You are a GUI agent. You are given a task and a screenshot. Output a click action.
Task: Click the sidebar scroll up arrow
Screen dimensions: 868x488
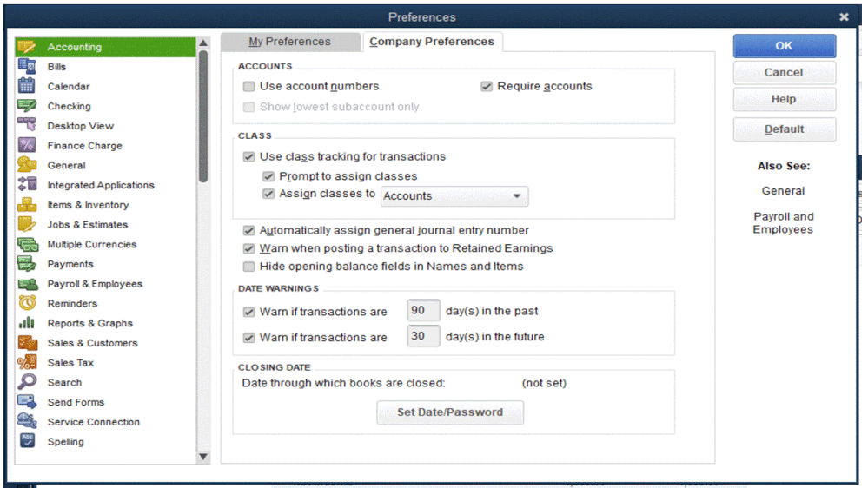[x=203, y=43]
